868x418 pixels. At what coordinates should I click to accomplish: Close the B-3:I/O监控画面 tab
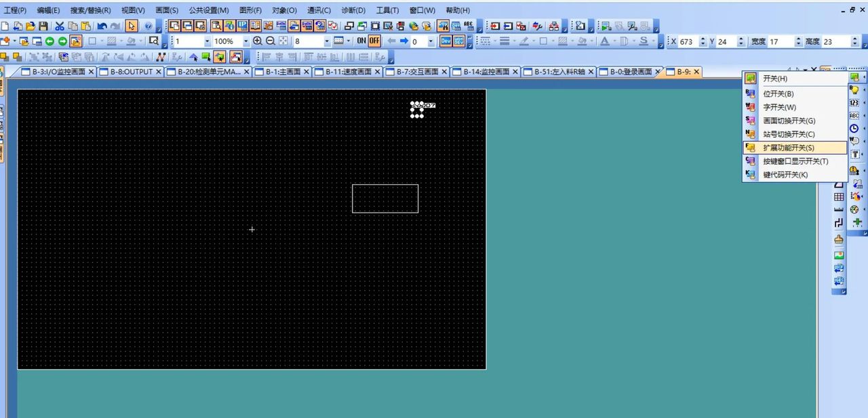tap(92, 71)
